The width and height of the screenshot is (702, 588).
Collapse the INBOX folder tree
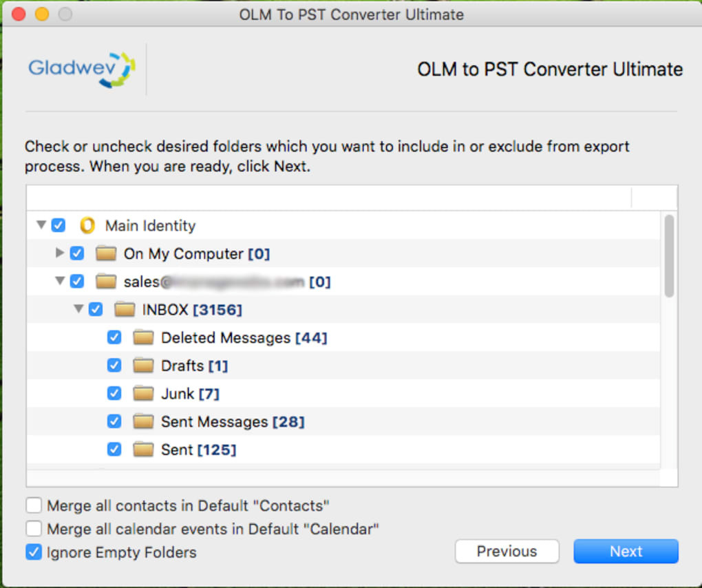78,309
